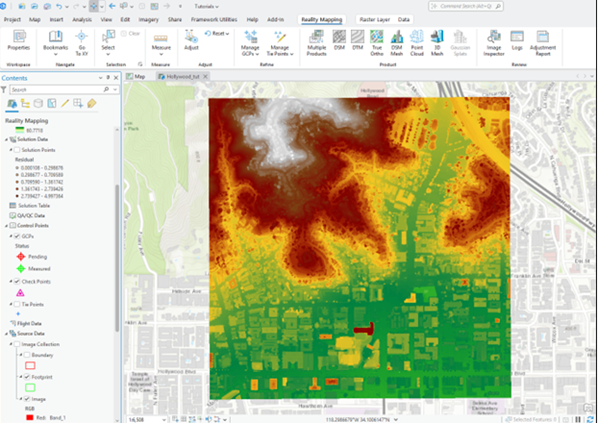The height and width of the screenshot is (423, 598).
Task: Check the Image Collection checkbox
Action: click(x=17, y=344)
